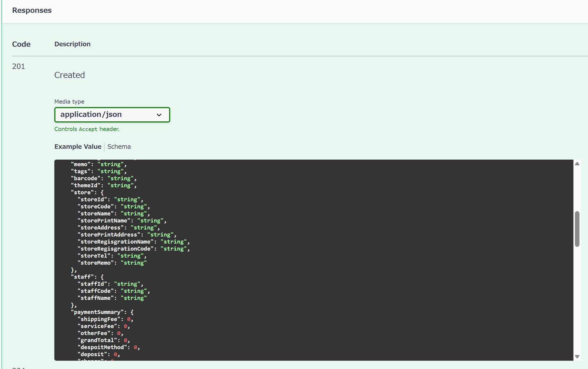Click the Controls Accept header text
Viewport: 588px width, 369px height.
pyautogui.click(x=87, y=129)
